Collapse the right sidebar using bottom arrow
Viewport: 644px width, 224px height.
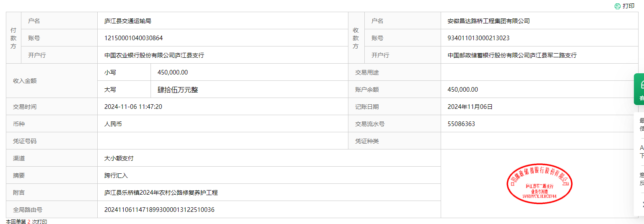pos(642,204)
